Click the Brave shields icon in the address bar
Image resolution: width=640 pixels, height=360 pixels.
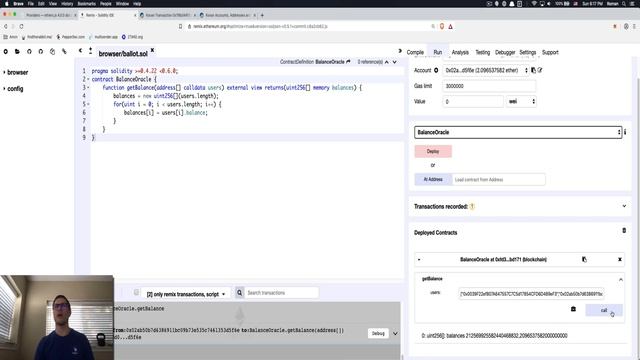point(442,26)
